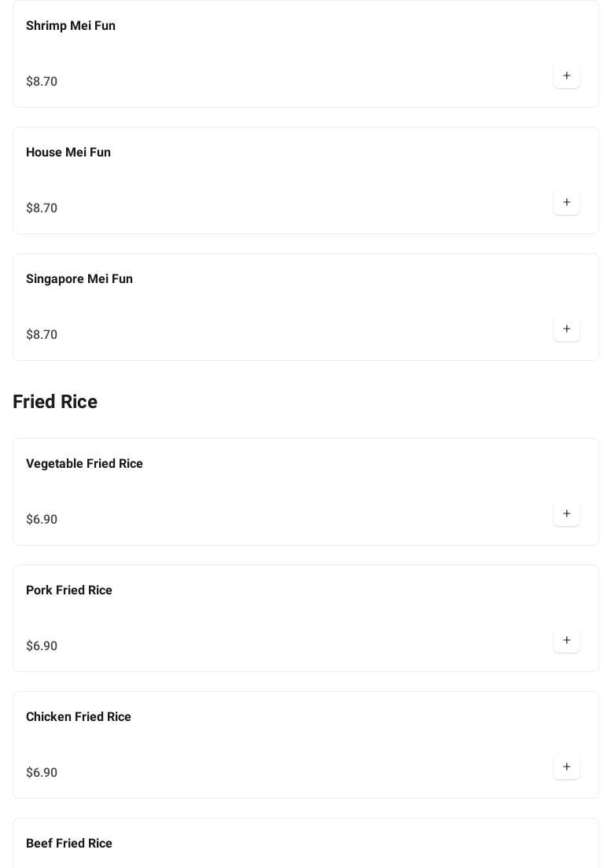Click the Vegetable Fried Rice title
Viewport: 612px width, 868px height.
pyautogui.click(x=84, y=464)
